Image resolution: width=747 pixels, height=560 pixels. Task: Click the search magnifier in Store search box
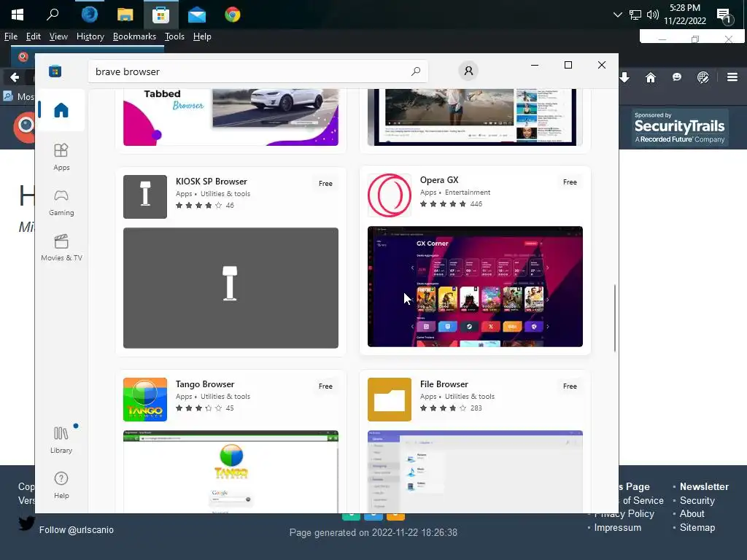(415, 71)
